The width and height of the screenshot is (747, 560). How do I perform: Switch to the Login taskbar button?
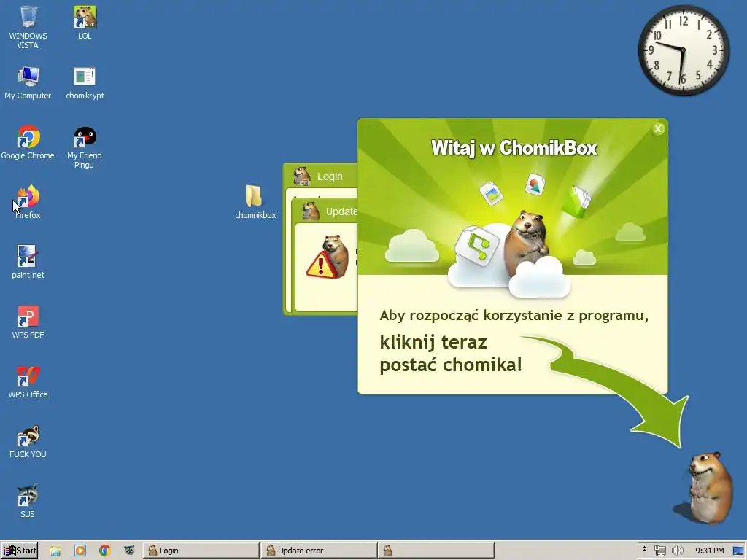coord(201,551)
